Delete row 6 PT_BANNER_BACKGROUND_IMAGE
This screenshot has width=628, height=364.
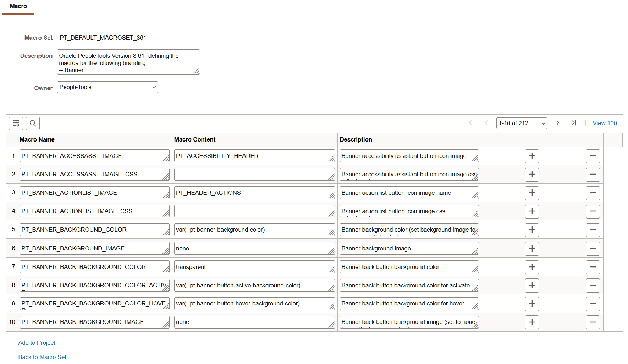(593, 249)
